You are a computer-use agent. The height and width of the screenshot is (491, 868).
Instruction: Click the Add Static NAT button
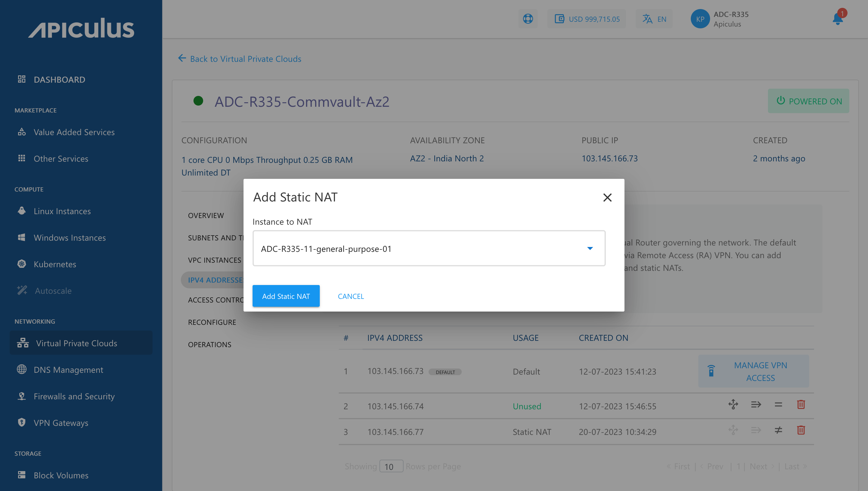coord(286,296)
